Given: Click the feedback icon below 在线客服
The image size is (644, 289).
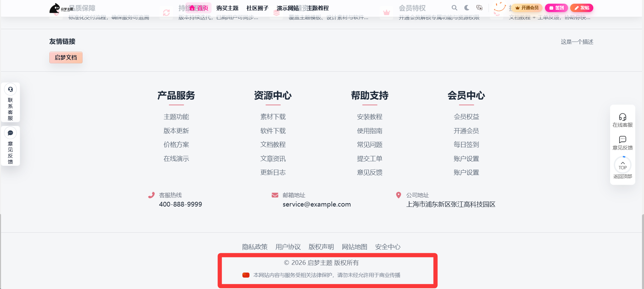Looking at the screenshot, I should pos(623,139).
